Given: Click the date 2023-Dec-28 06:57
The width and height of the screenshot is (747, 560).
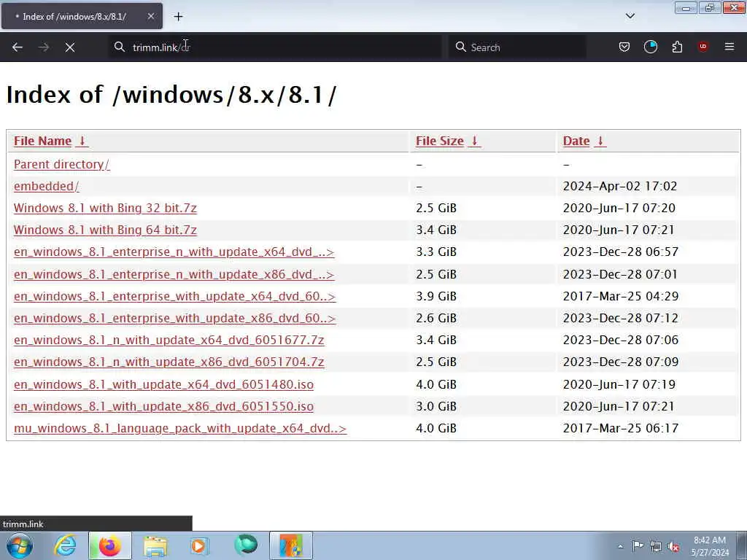Looking at the screenshot, I should pyautogui.click(x=621, y=252).
